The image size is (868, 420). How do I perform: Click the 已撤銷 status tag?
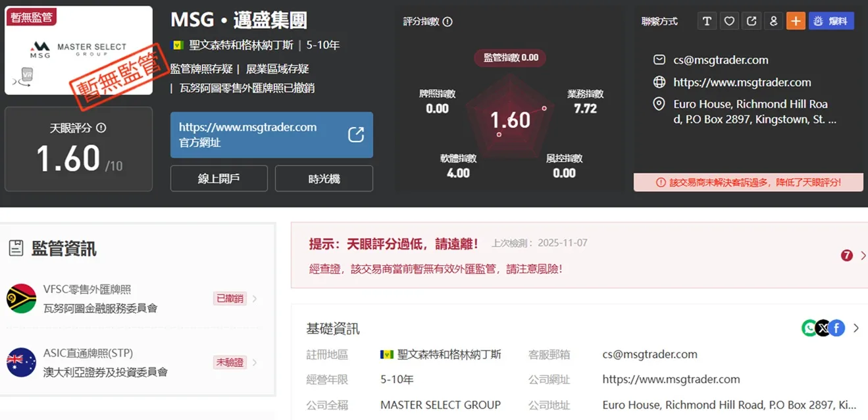(230, 298)
